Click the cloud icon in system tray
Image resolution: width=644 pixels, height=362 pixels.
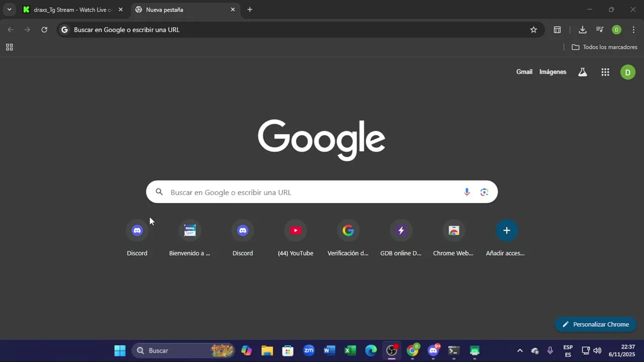click(535, 351)
